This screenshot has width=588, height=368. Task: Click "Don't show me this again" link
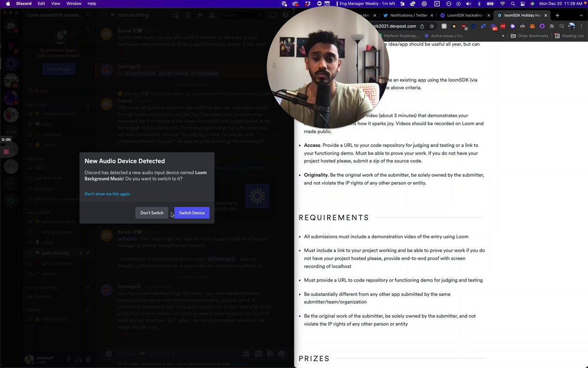(x=107, y=194)
